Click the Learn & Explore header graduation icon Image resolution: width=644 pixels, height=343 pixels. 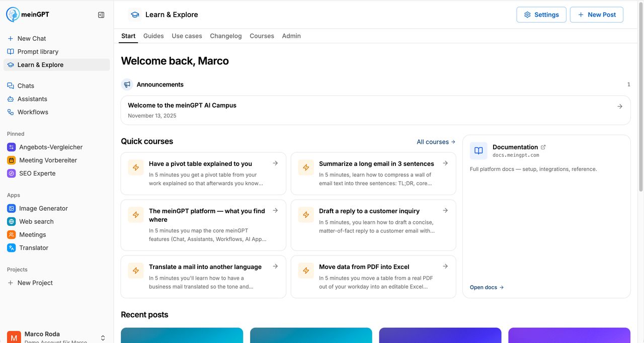tap(135, 15)
